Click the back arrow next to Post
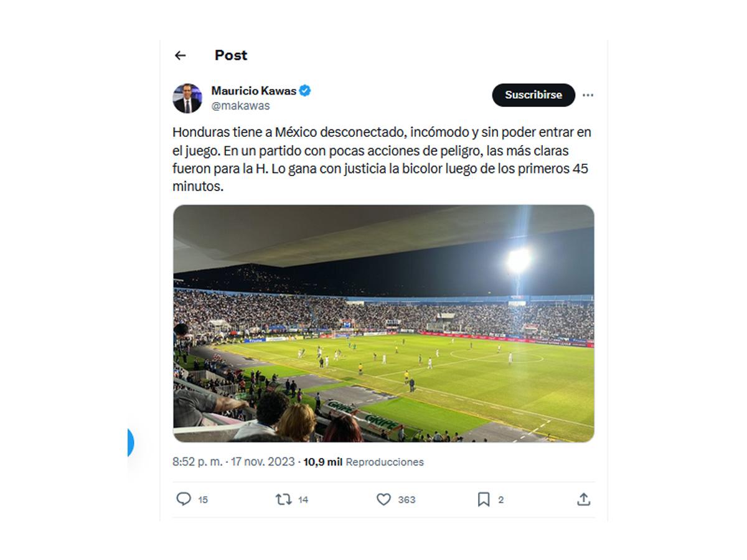Image resolution: width=747 pixels, height=560 pixels. pyautogui.click(x=181, y=55)
